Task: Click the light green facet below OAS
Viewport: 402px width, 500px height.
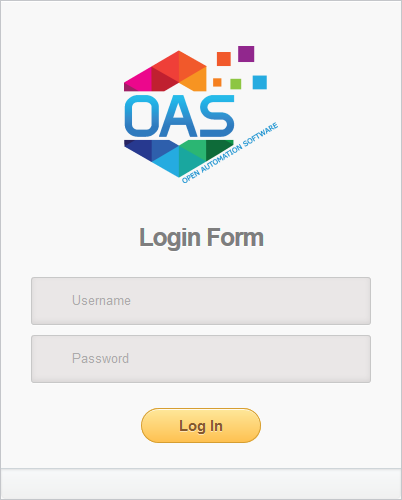Action: [194, 148]
